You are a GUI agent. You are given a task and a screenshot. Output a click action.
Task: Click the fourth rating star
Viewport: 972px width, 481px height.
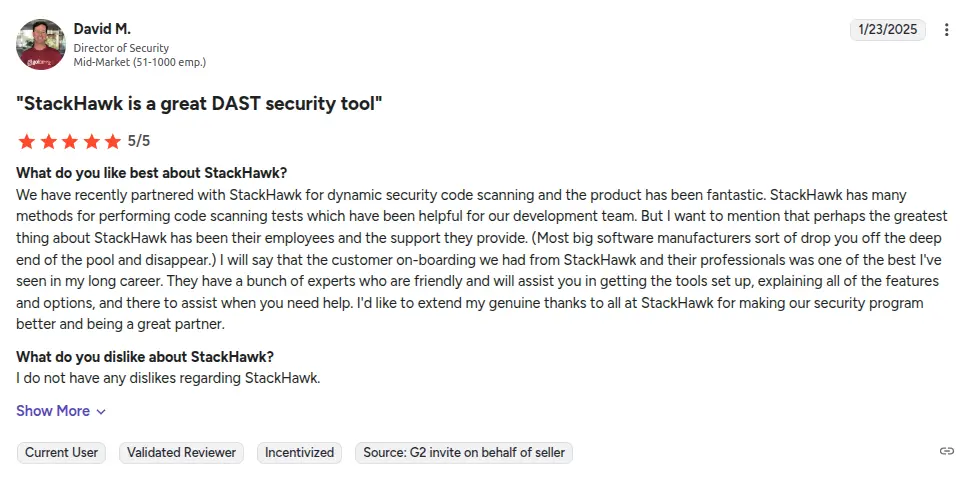[x=91, y=141]
